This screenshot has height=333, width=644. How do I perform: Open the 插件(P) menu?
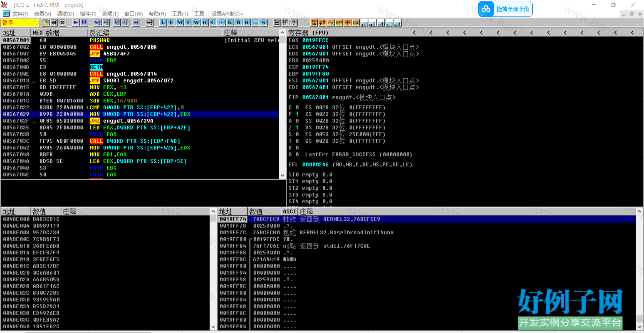click(x=88, y=14)
